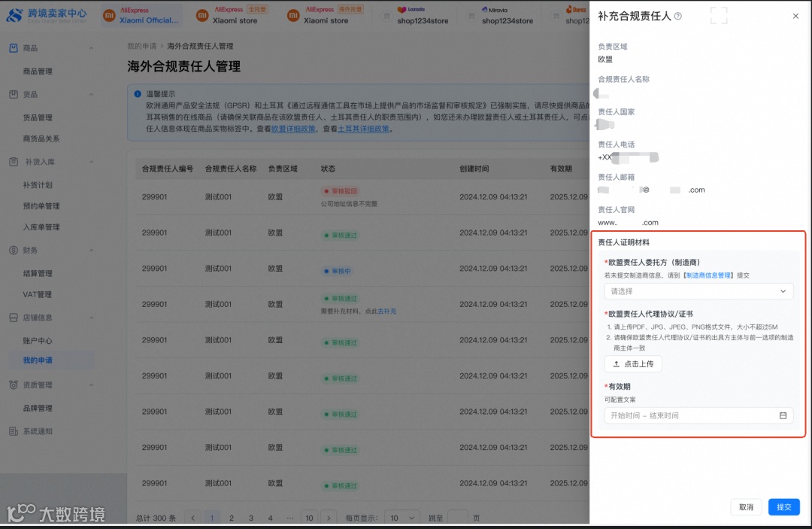Collapse the 店铺信息 menu section
Viewport: 812px width, 529px height.
click(91, 318)
